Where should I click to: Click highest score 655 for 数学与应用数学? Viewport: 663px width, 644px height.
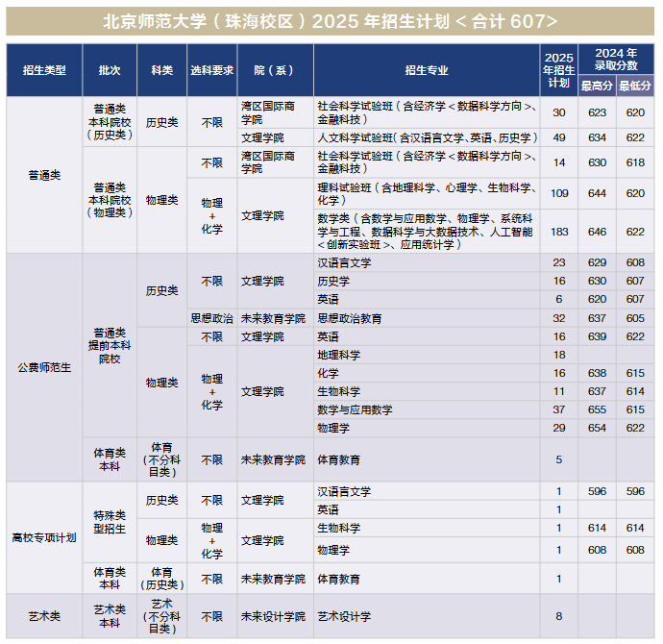597,409
